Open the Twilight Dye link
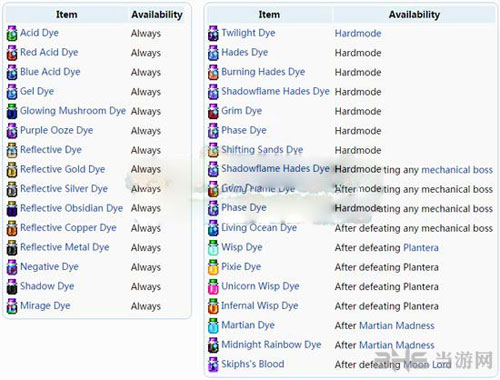 pyautogui.click(x=248, y=33)
